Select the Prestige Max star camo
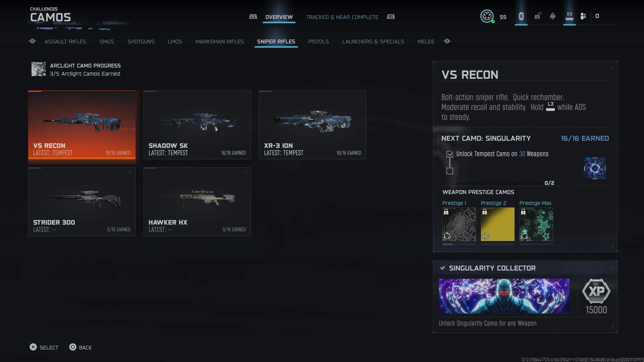The image size is (644, 362). pyautogui.click(x=536, y=224)
